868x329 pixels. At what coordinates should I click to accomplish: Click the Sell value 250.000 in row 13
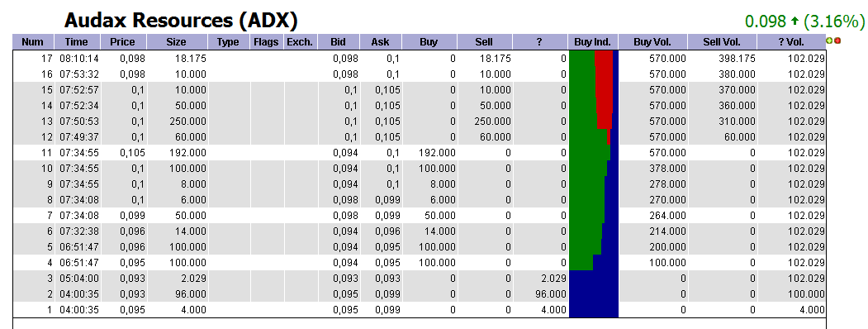(493, 121)
